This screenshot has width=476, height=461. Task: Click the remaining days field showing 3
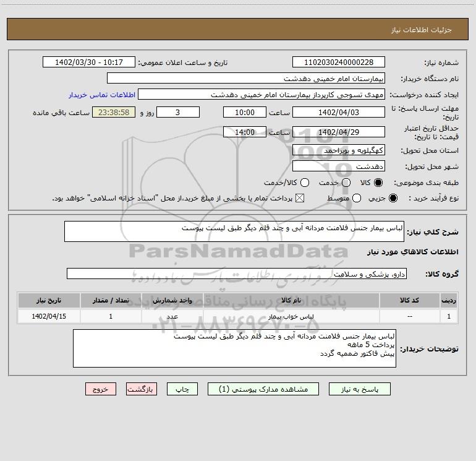(178, 112)
